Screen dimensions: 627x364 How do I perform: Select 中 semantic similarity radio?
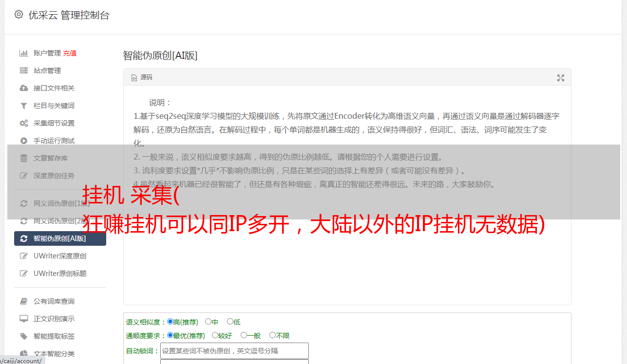tap(208, 322)
